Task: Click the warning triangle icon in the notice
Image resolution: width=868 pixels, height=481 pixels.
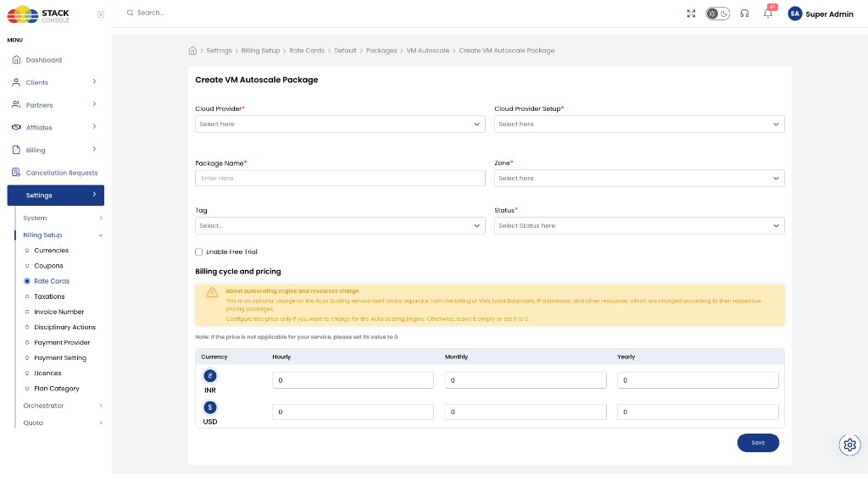Action: pyautogui.click(x=212, y=292)
